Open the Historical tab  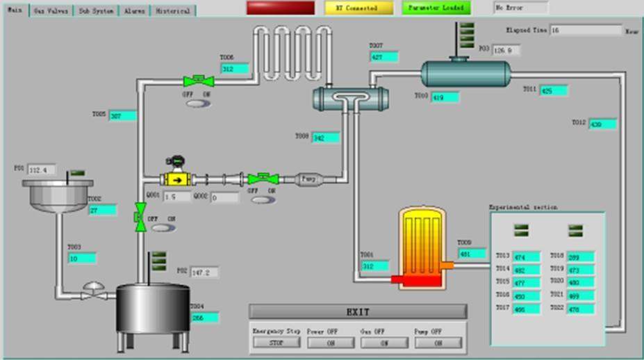(173, 10)
